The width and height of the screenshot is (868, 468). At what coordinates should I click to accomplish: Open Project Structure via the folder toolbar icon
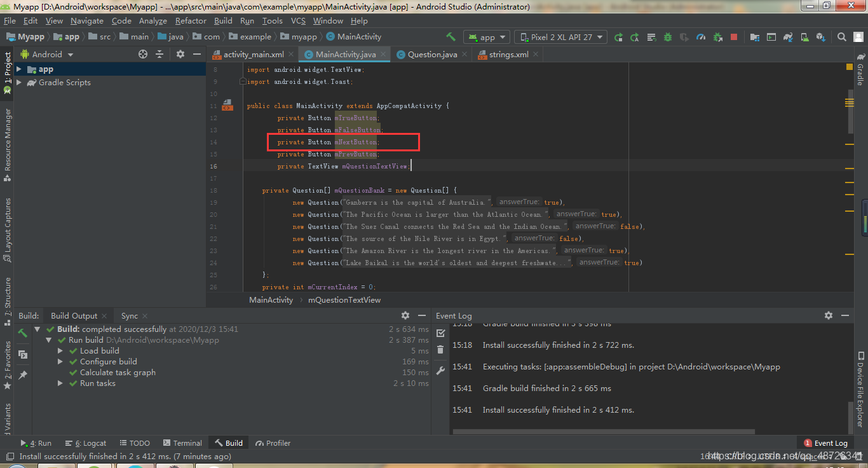(x=754, y=37)
